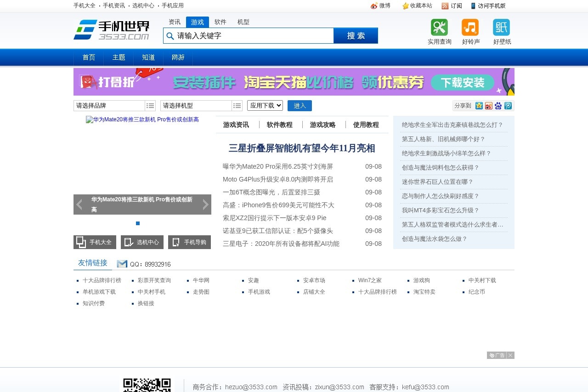Viewport: 588px width, 392px height.
Task: Open article 曝华为Mate20 Pro采用6.25英寸刘海屏
Action: 278,166
